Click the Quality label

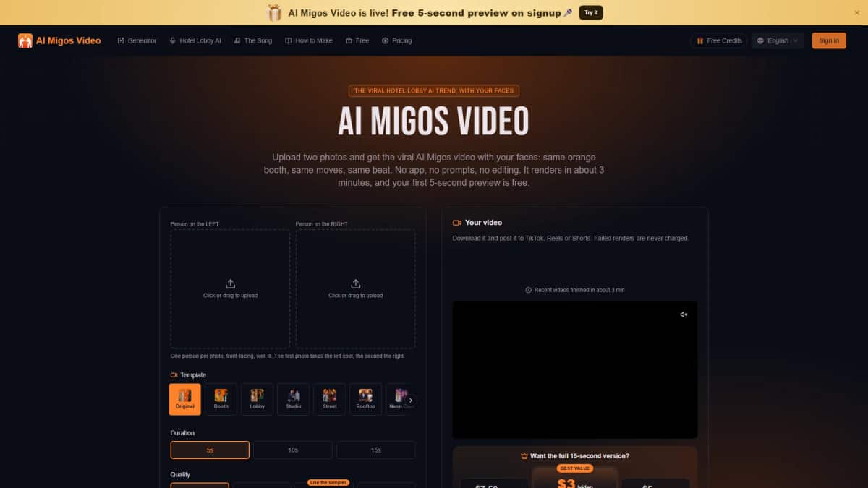180,475
